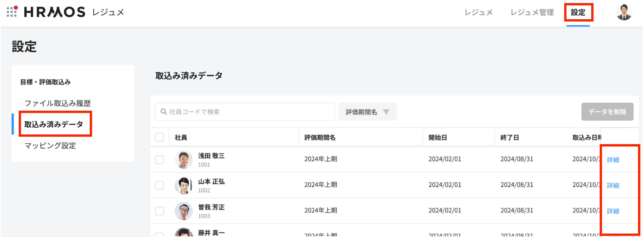The image size is (644, 237).
Task: Open the app launcher grid icon
Action: click(x=12, y=12)
